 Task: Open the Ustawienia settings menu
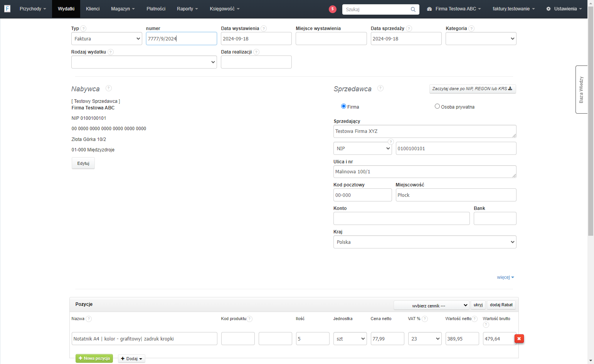coord(564,9)
